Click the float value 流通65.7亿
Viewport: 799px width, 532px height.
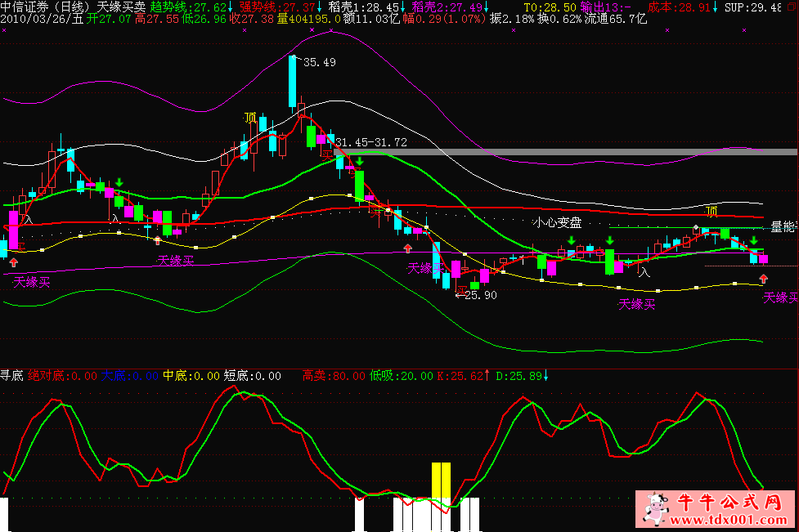[x=616, y=20]
